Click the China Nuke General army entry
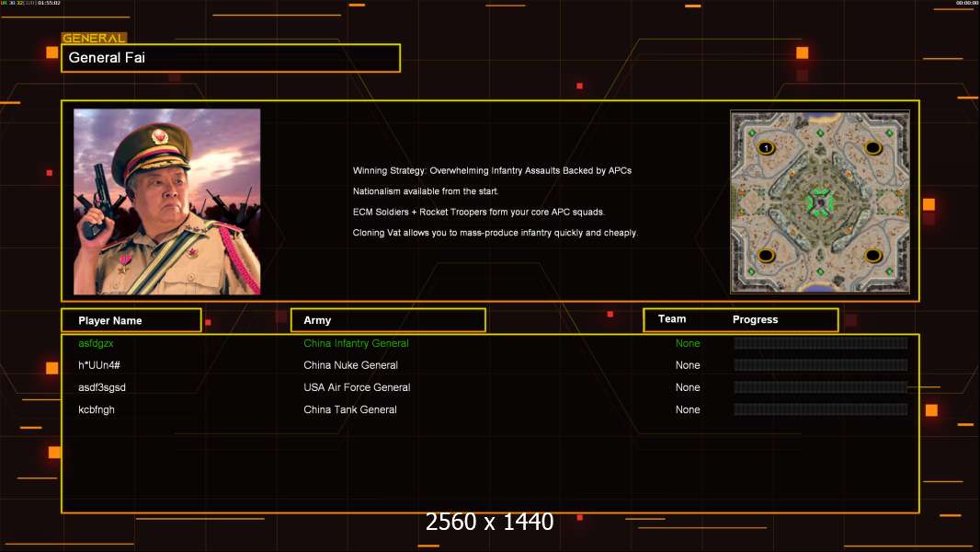This screenshot has height=552, width=980. click(x=350, y=365)
